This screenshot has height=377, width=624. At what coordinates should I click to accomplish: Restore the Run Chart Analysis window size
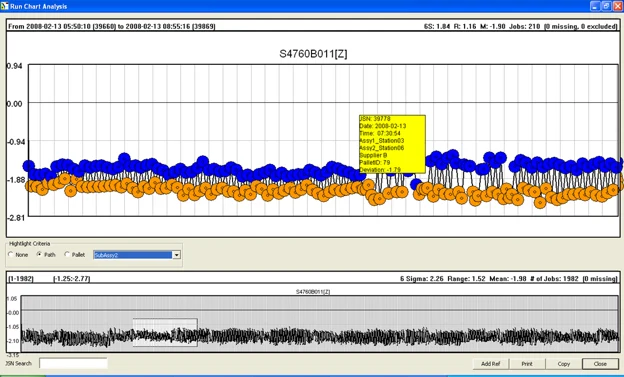[606, 6]
